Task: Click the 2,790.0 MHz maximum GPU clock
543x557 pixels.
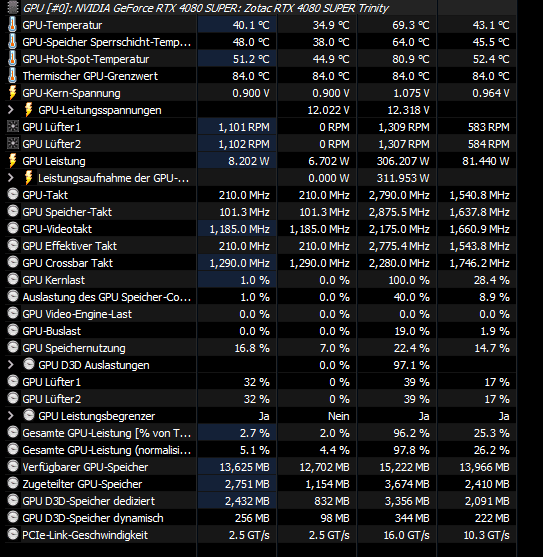Action: [x=399, y=195]
